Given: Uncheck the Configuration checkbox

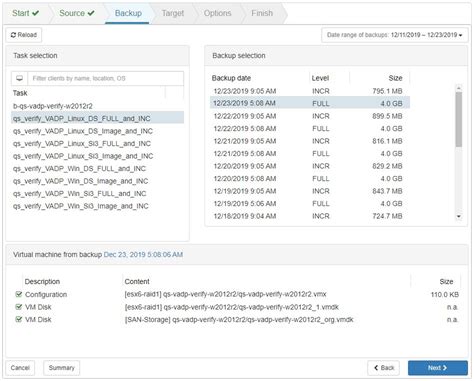Looking at the screenshot, I should click(x=19, y=294).
